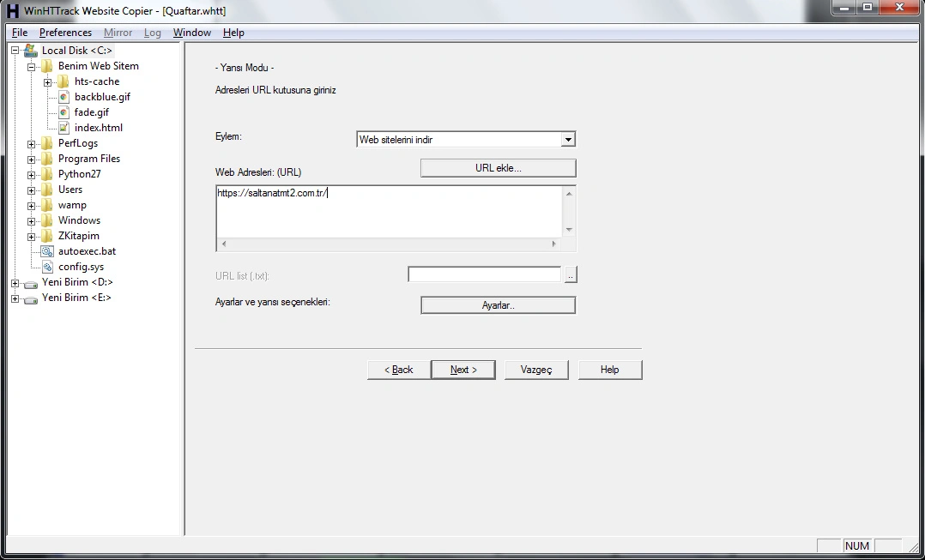Click the Yeni Birim E: drive icon
925x560 pixels.
point(31,298)
